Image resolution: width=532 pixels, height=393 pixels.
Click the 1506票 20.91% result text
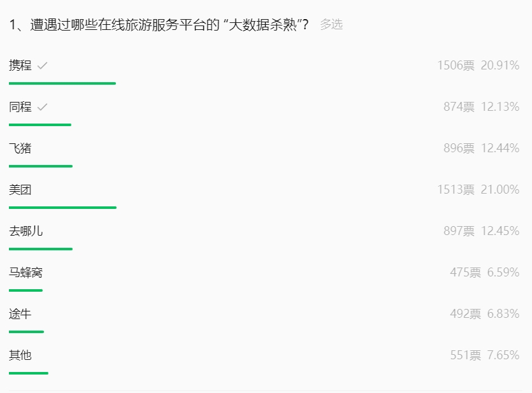478,66
